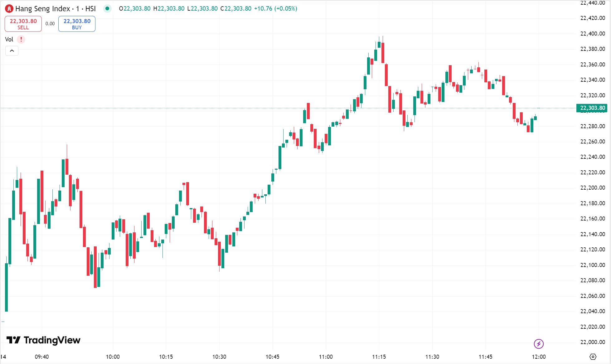Viewport: 611px width, 364px height.
Task: Click the 22,400.00 level on the price axis
Action: pos(592,33)
